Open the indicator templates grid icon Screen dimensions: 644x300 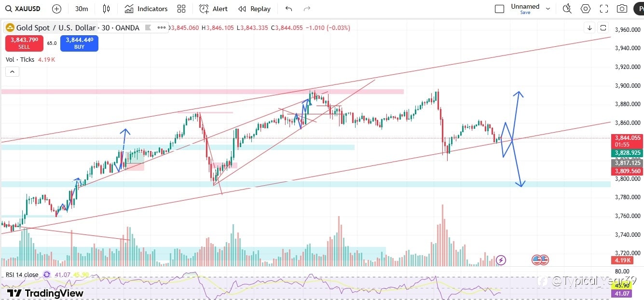point(181,9)
